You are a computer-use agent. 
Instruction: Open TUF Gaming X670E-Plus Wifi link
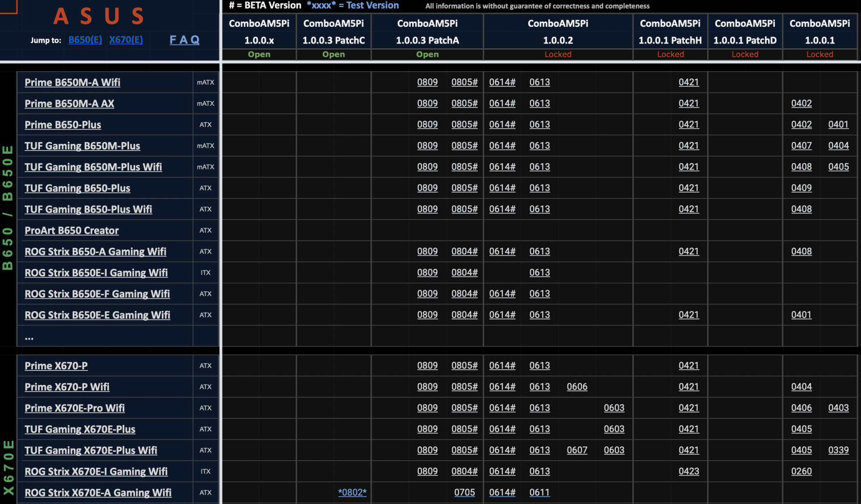point(91,450)
